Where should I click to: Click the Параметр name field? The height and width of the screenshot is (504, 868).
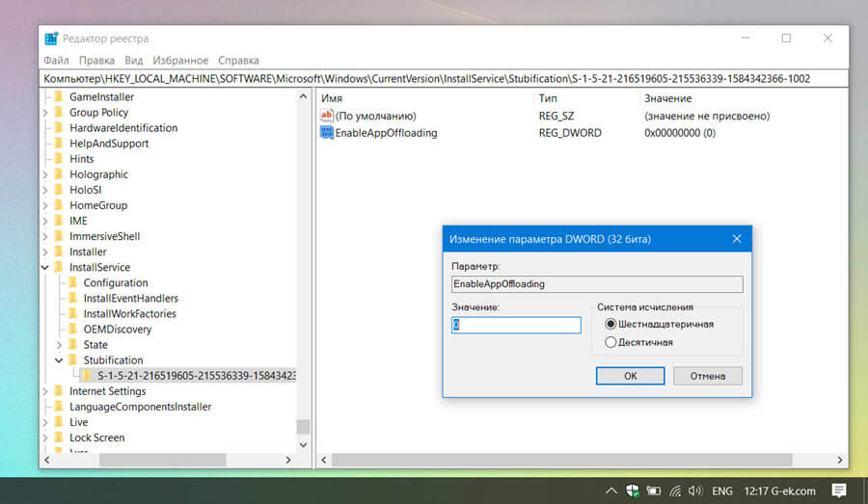[597, 284]
